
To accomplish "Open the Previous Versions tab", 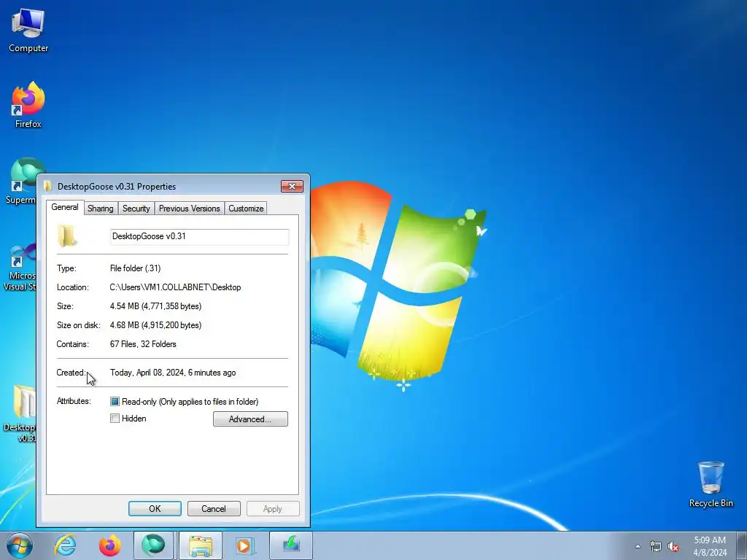I will [189, 209].
